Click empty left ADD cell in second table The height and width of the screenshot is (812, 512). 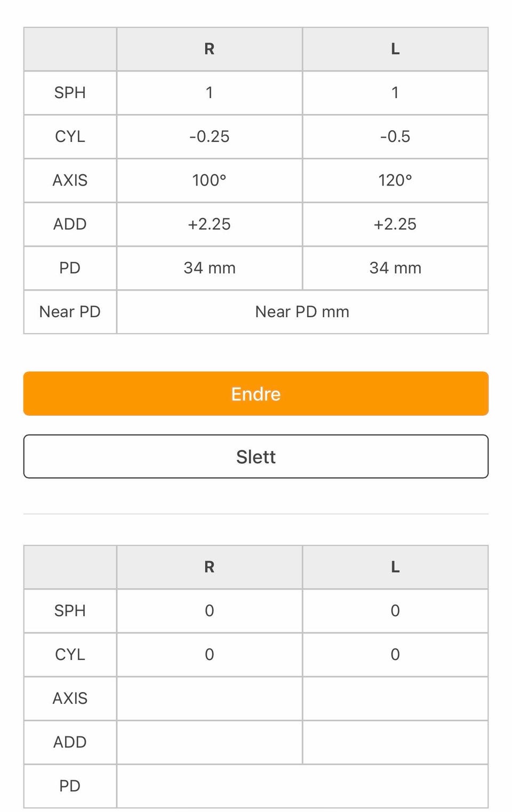click(x=395, y=742)
